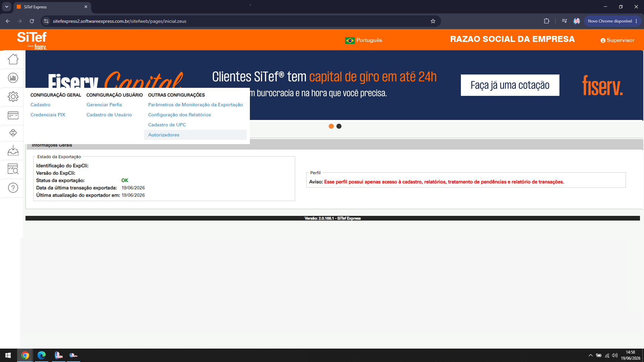This screenshot has height=362, width=644.
Task: Expand the Chrome tab search dropdown
Action: (x=7, y=7)
